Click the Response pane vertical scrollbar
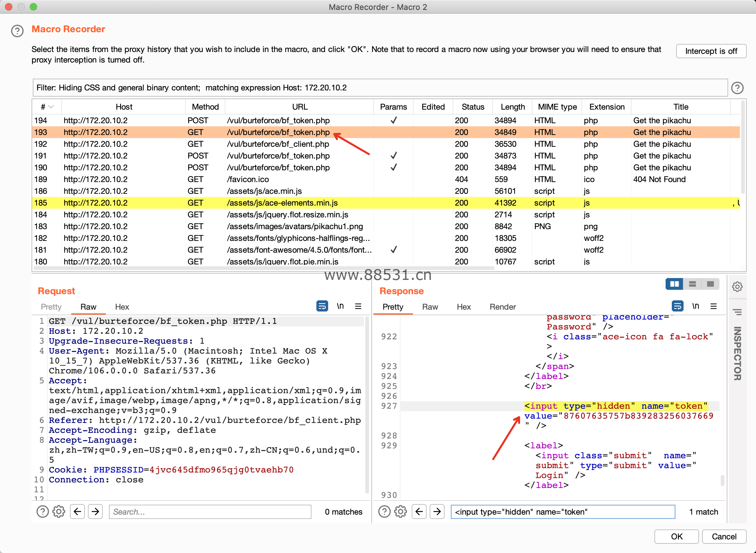Screen dimensions: 756x553 tap(723, 480)
